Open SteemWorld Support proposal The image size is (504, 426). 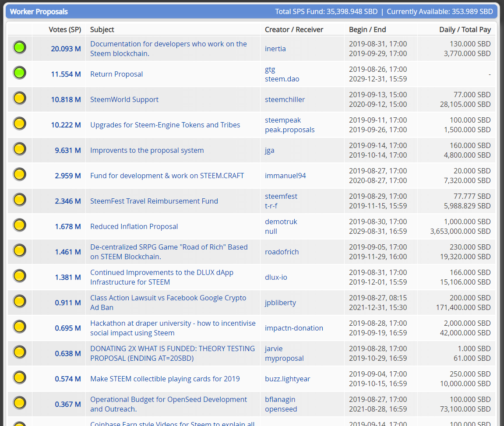124,99
